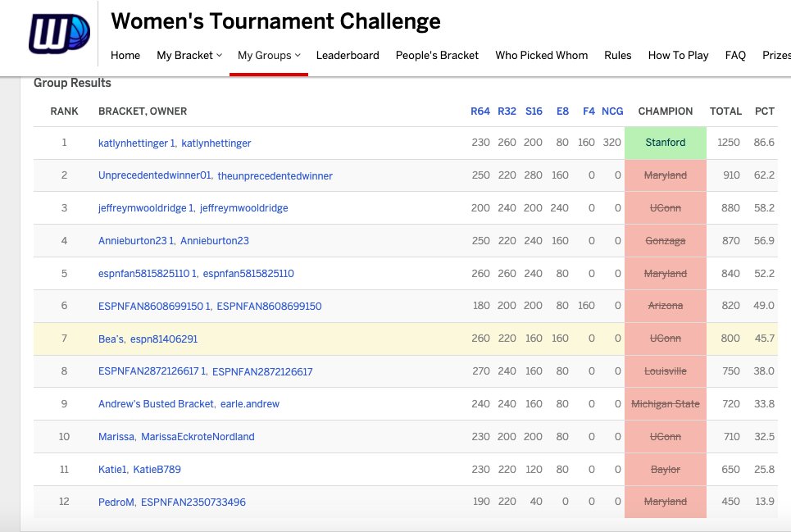The height and width of the screenshot is (532, 791).
Task: Click Arizona champion cell
Action: pos(666,306)
